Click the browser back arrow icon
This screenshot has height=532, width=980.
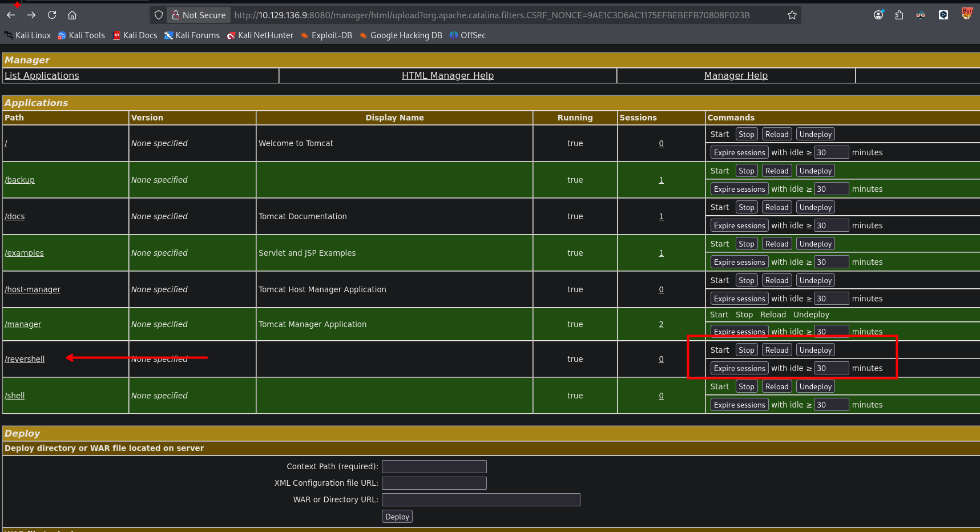11,15
